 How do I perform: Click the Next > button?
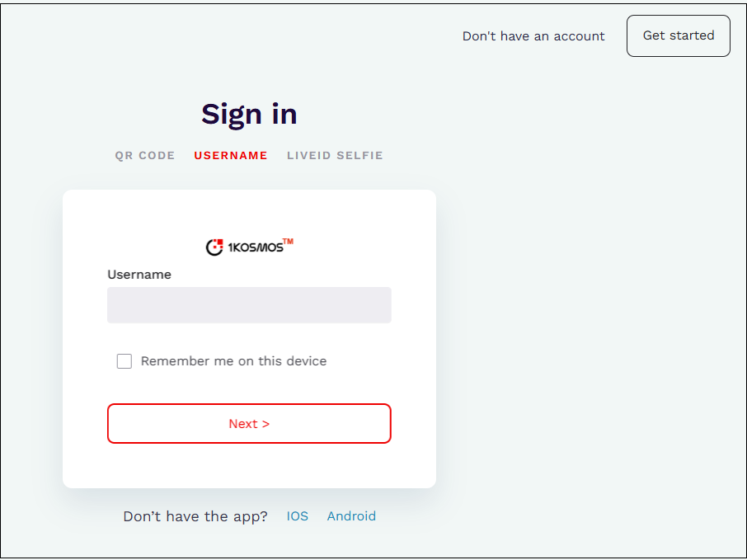coord(249,423)
